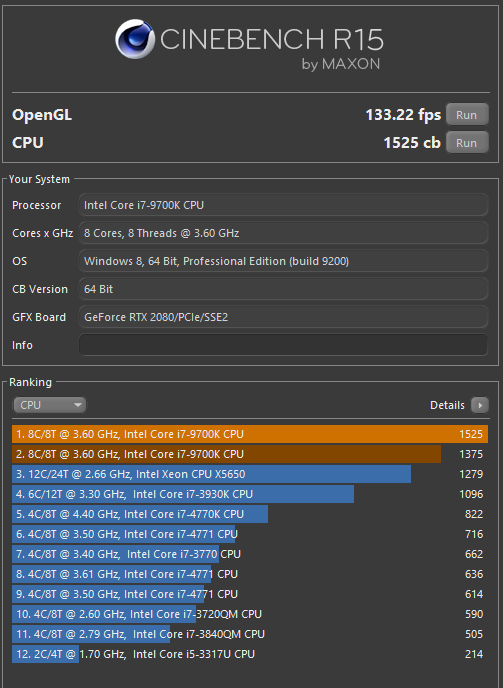Select CB Version field 64 Bit
Screen dimensions: 503x688
[283, 289]
